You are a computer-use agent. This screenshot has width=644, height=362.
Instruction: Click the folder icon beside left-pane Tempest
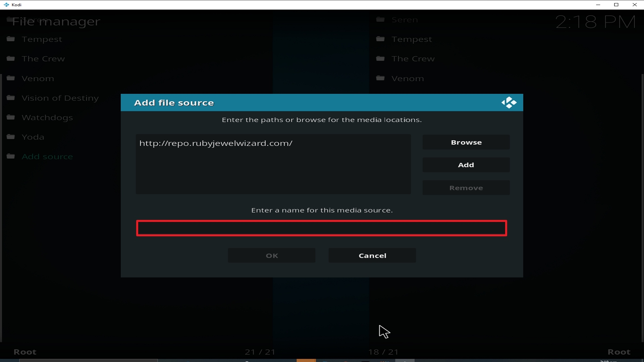pos(11,39)
